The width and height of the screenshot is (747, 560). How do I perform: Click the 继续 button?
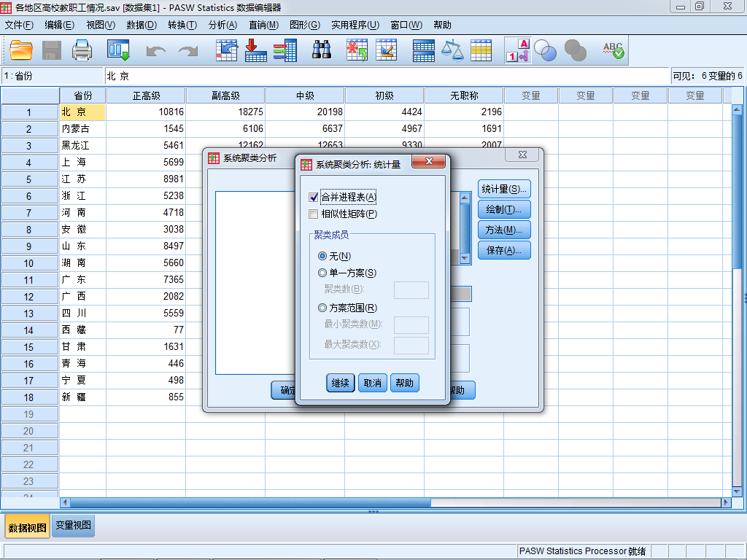[x=340, y=383]
